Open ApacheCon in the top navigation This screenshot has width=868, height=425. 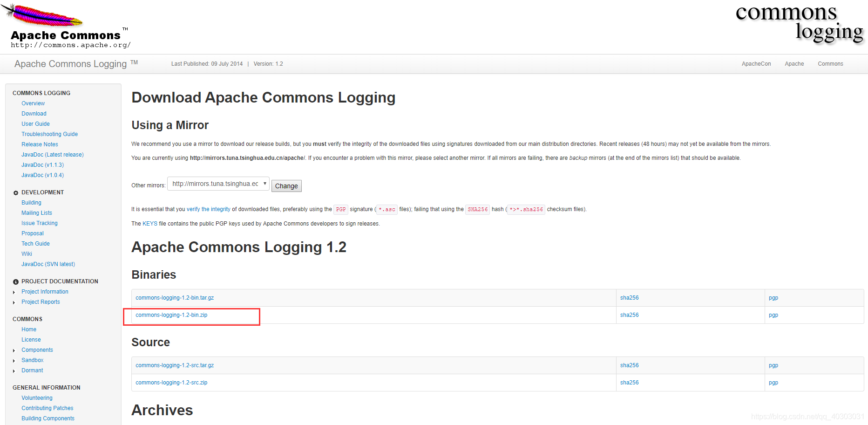point(756,64)
